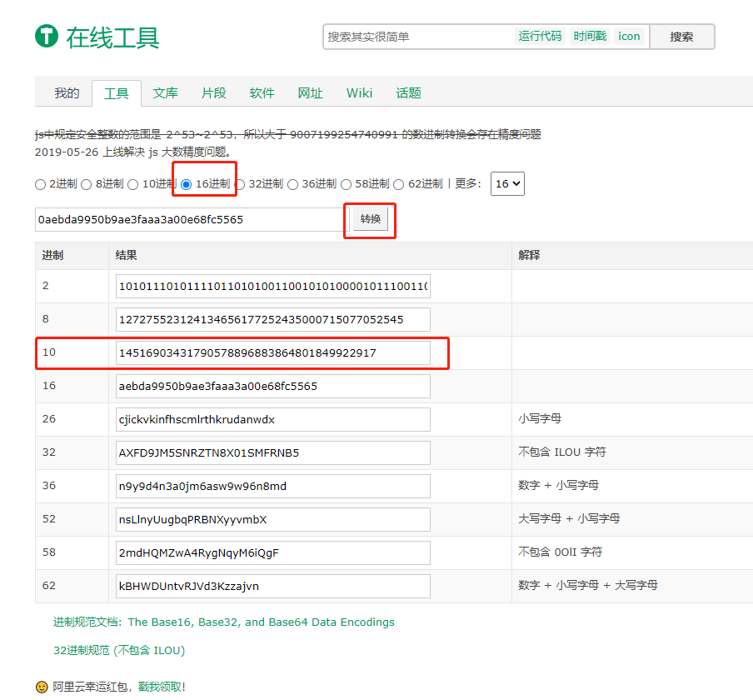
Task: Choose the 32进制 radio option
Action: pyautogui.click(x=240, y=184)
